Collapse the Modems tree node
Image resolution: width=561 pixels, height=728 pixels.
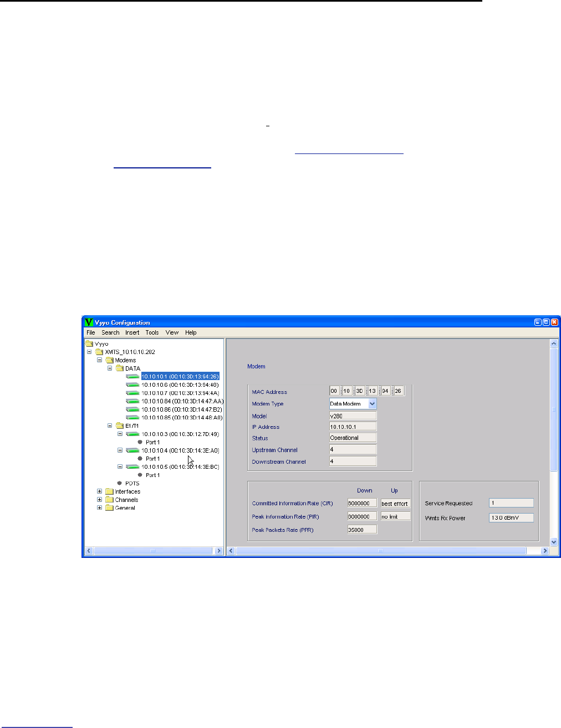point(99,360)
